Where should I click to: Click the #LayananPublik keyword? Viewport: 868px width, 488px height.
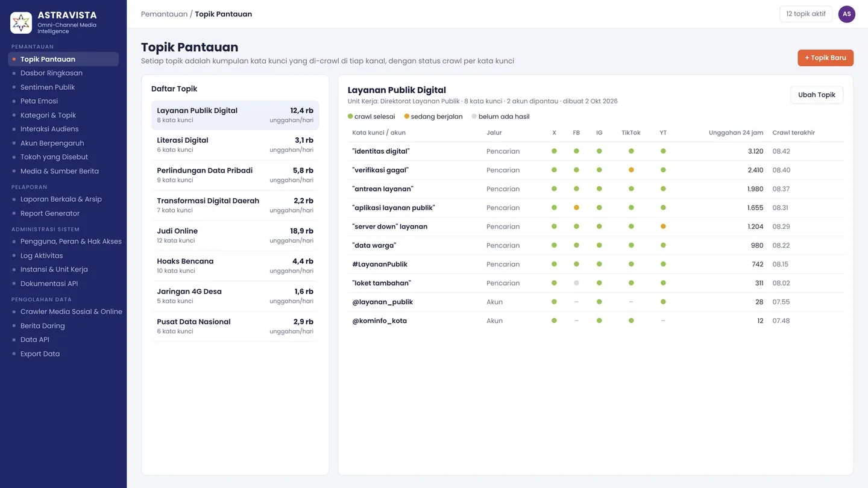click(380, 264)
